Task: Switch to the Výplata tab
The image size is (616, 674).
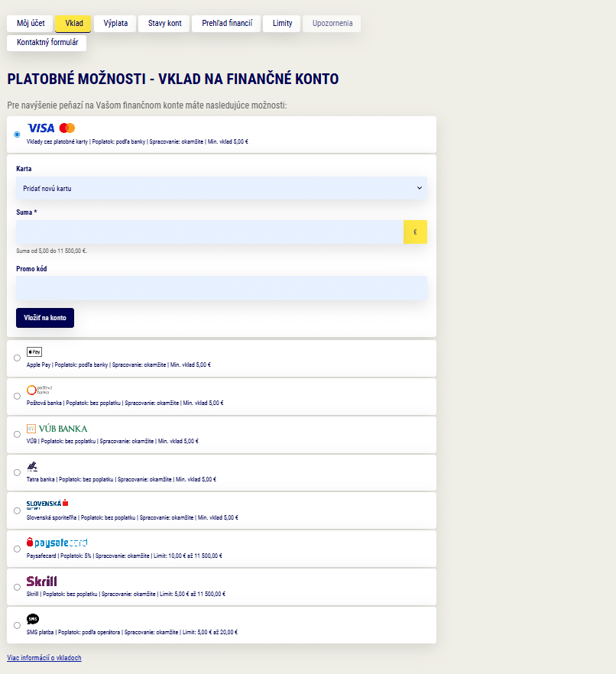Action: click(115, 24)
